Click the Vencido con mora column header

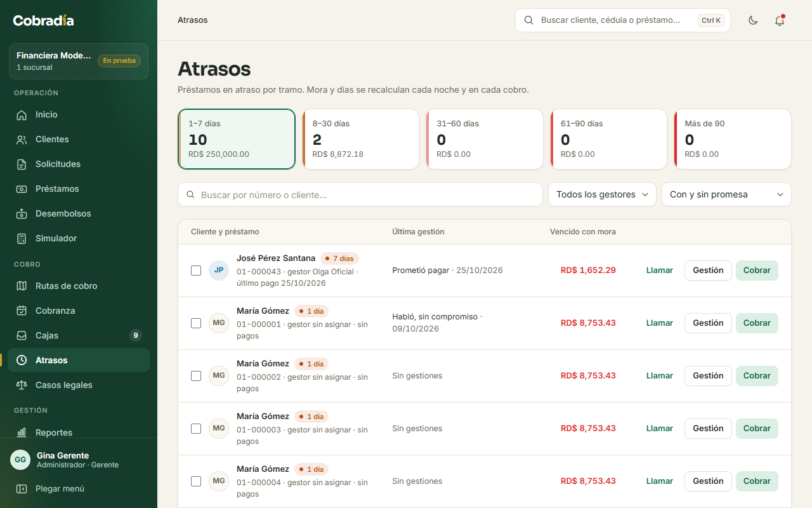(583, 232)
